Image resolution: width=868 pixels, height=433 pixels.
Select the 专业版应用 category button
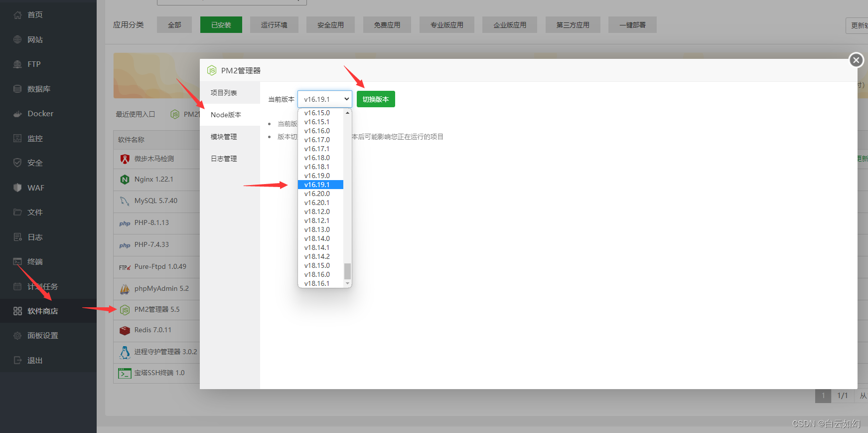(x=447, y=25)
